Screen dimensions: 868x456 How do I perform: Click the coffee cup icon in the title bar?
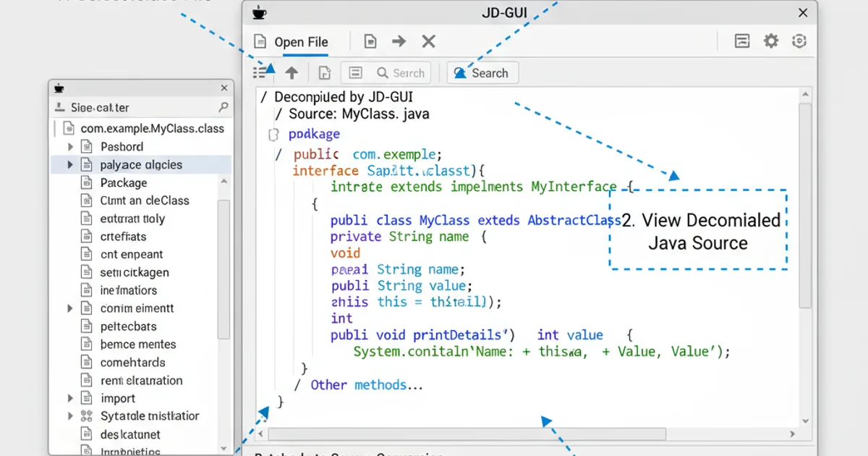click(258, 12)
